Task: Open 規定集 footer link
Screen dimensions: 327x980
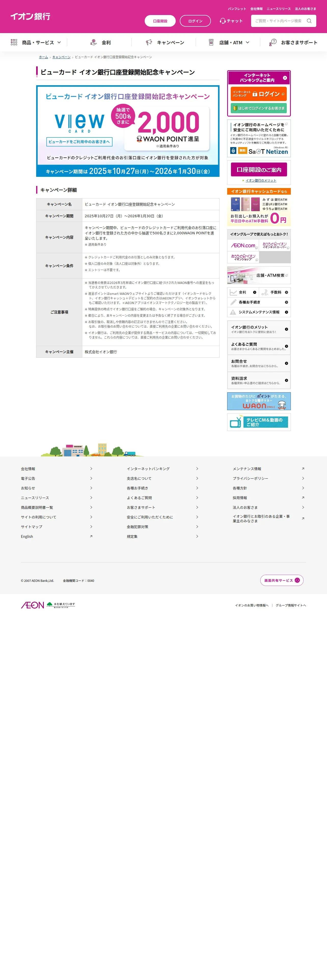Action: click(132, 536)
